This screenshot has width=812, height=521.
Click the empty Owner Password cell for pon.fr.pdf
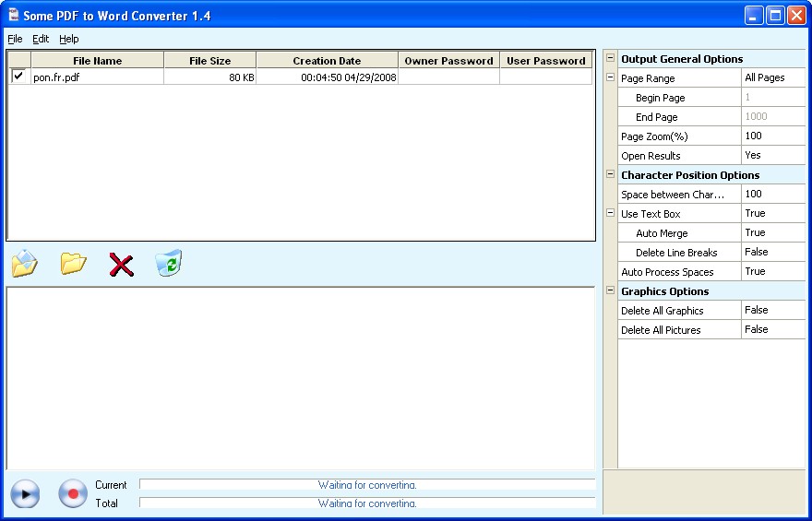[449, 77]
